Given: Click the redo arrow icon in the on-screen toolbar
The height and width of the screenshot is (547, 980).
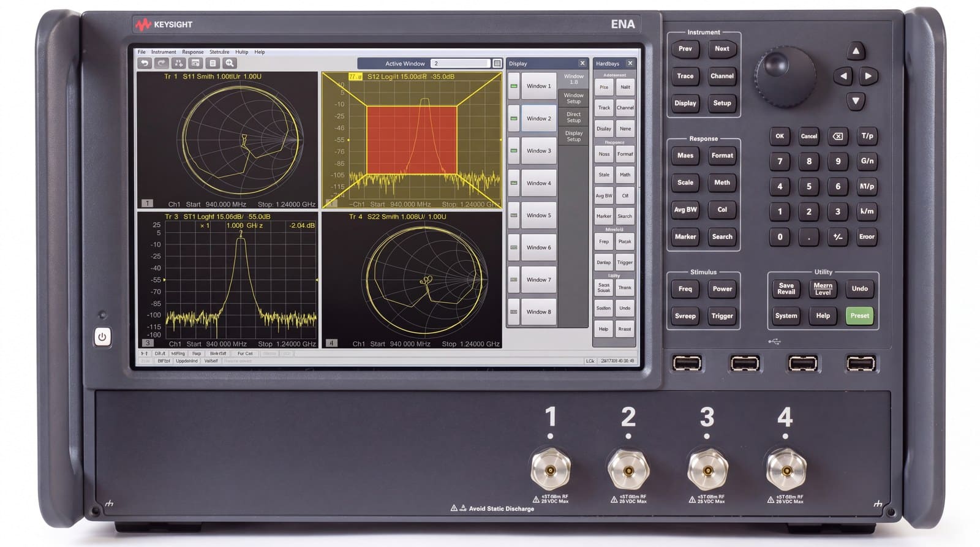Looking at the screenshot, I should pos(161,63).
